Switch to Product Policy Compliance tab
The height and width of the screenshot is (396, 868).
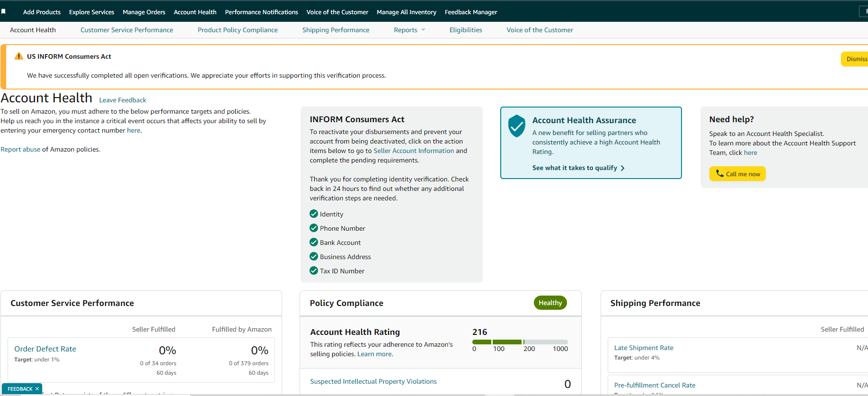tap(238, 30)
